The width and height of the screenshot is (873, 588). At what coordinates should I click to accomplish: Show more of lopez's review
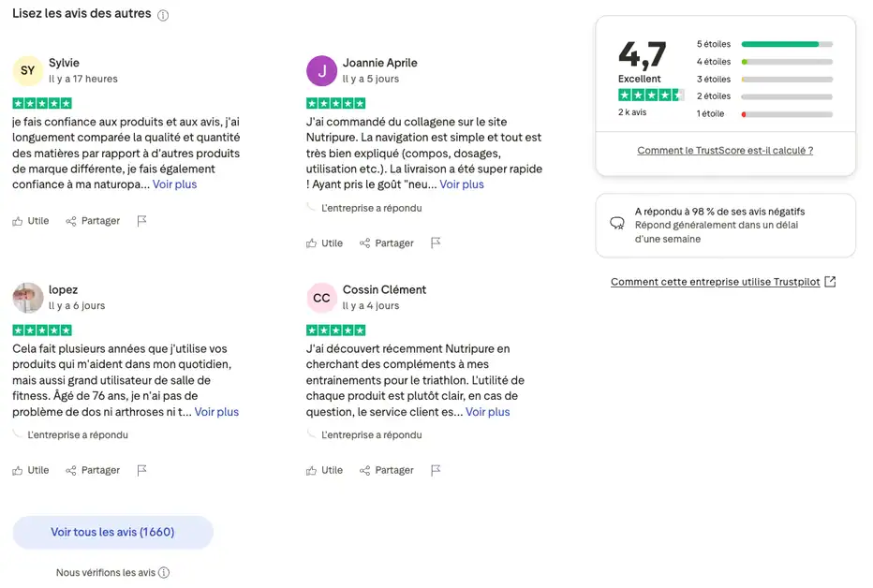coord(216,412)
